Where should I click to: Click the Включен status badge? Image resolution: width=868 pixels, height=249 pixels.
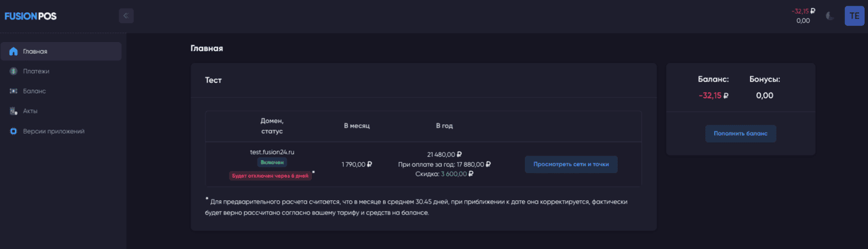click(272, 163)
